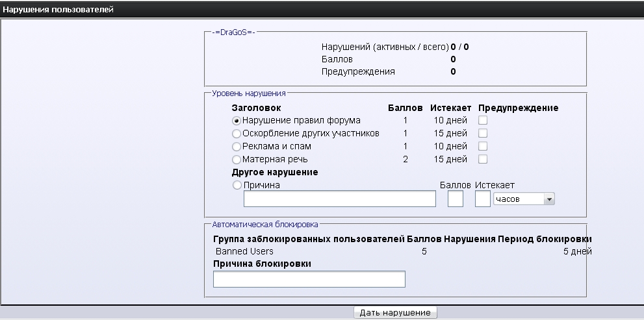The image size is (644, 320).
Task: Tick warning checkbox for 'Оскорбление других участников'
Action: [x=483, y=133]
